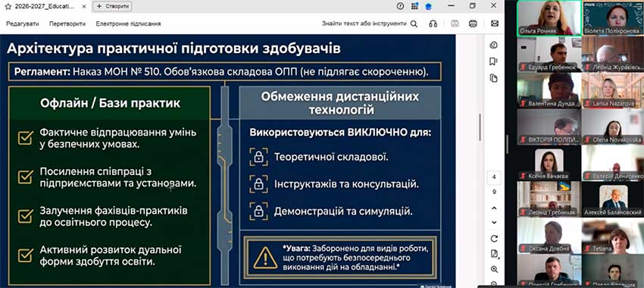Click the muted mic icon beside Tetiana

(x=587, y=249)
